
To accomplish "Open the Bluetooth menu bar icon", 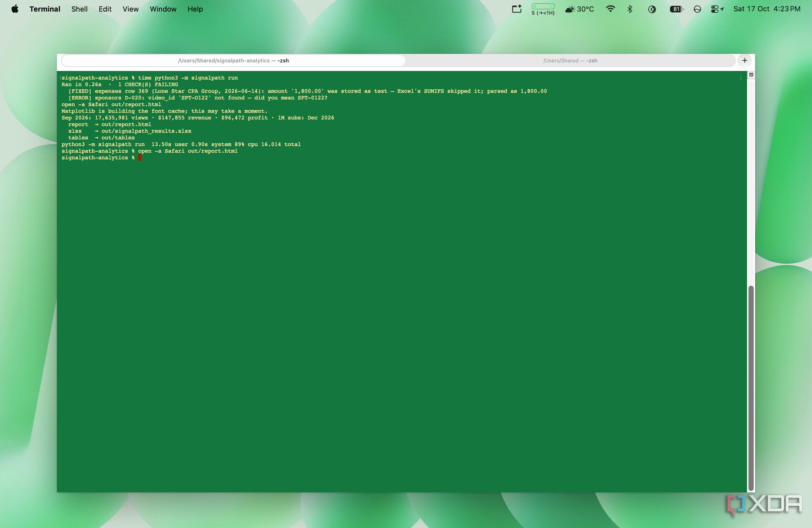I will point(630,9).
